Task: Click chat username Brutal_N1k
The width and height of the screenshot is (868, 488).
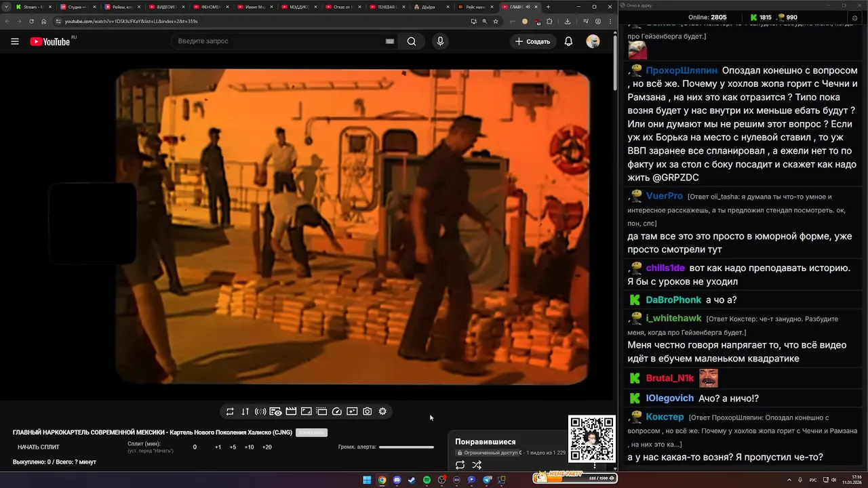Action: pyautogui.click(x=670, y=378)
